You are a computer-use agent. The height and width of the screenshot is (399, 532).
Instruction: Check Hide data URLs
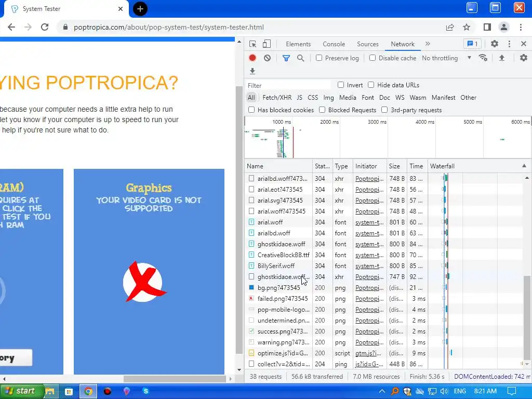coord(371,85)
